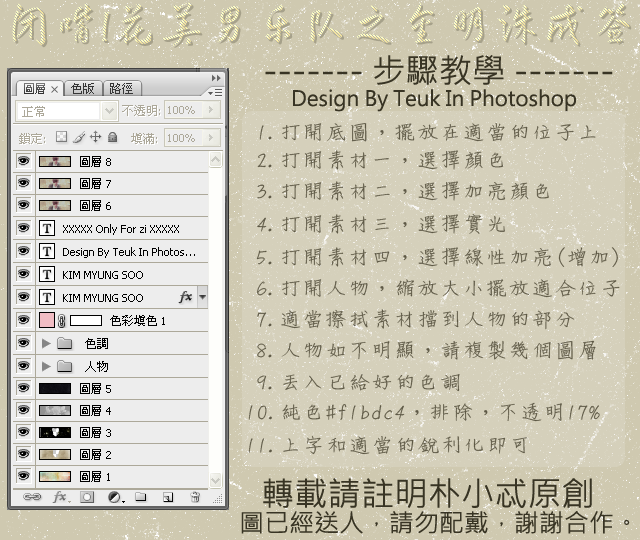The height and width of the screenshot is (540, 640).
Task: Toggle visibility of the 色調 group
Action: (x=24, y=343)
